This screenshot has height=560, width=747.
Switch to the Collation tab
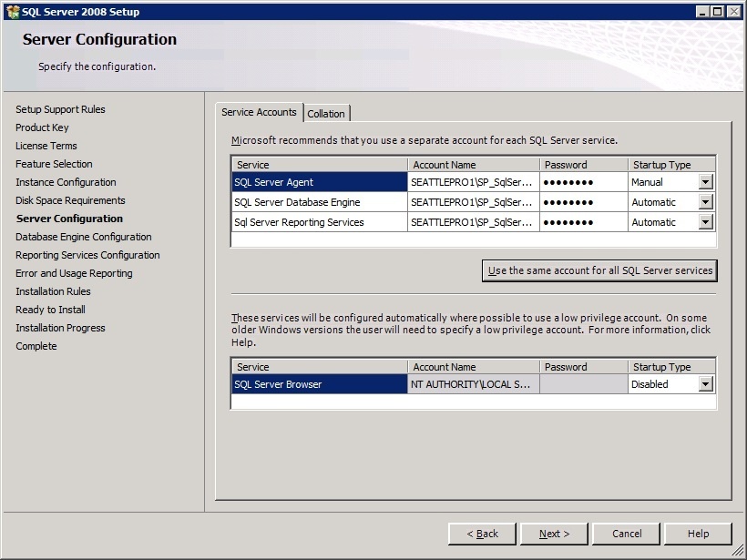[x=326, y=114]
